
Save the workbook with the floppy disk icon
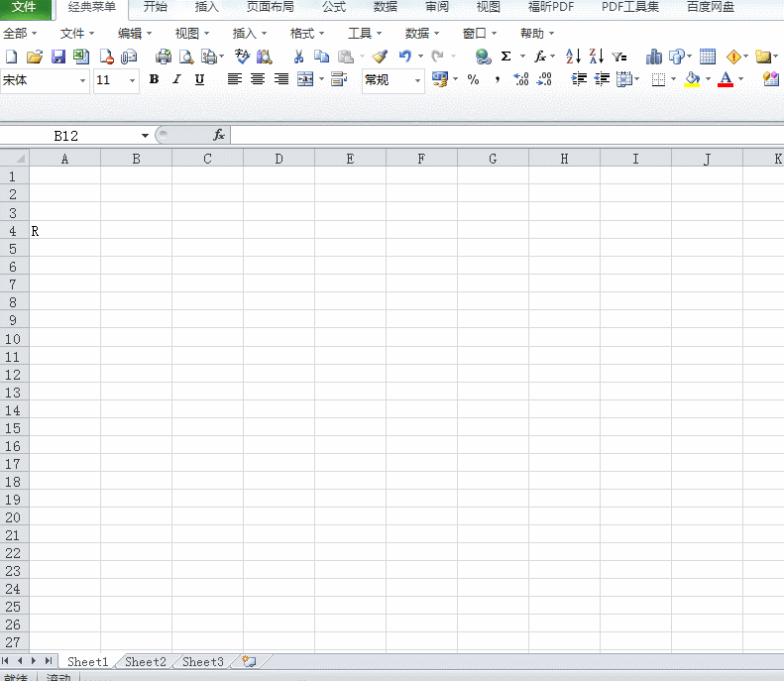[58, 57]
